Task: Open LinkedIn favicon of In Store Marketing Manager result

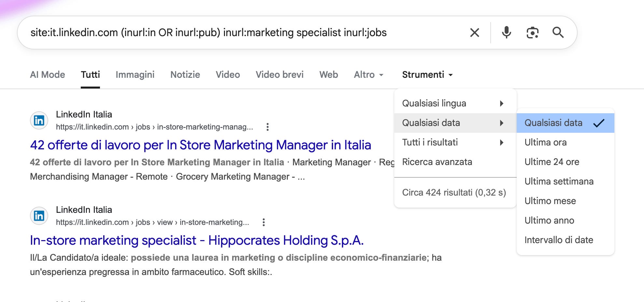Action: coord(39,120)
